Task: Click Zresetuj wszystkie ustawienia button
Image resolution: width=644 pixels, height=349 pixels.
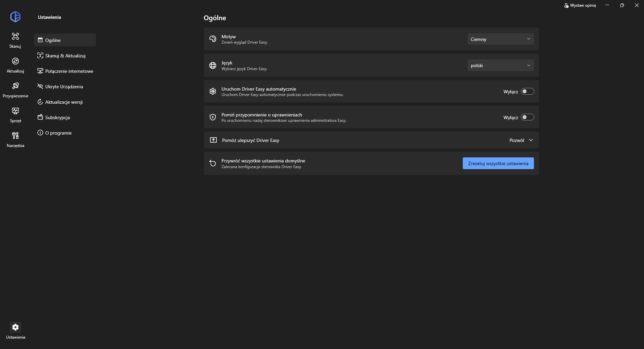Action: click(x=498, y=163)
